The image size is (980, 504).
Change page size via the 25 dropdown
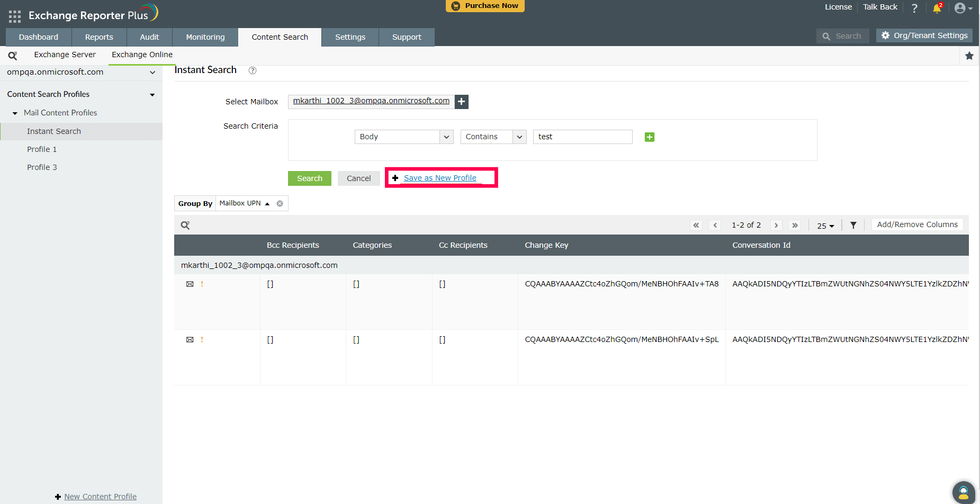click(x=825, y=226)
